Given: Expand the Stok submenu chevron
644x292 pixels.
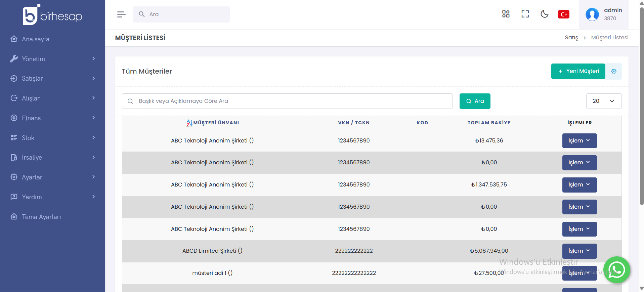Looking at the screenshot, I should [93, 137].
